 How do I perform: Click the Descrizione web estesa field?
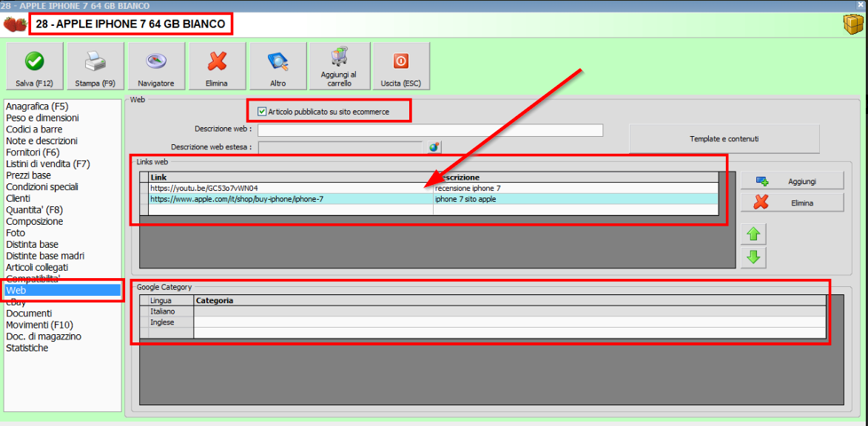[340, 147]
